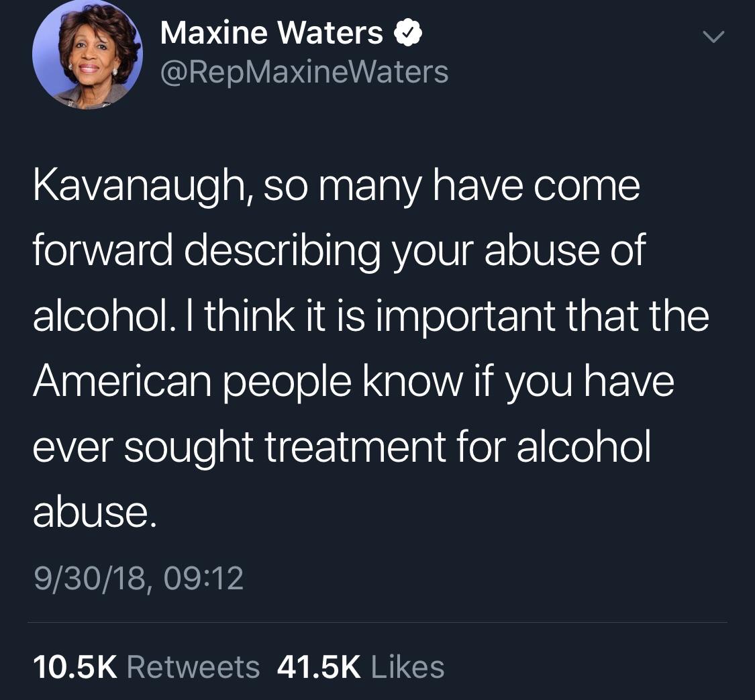Click the 09:12 time stamp
The image size is (755, 700).
tap(203, 578)
